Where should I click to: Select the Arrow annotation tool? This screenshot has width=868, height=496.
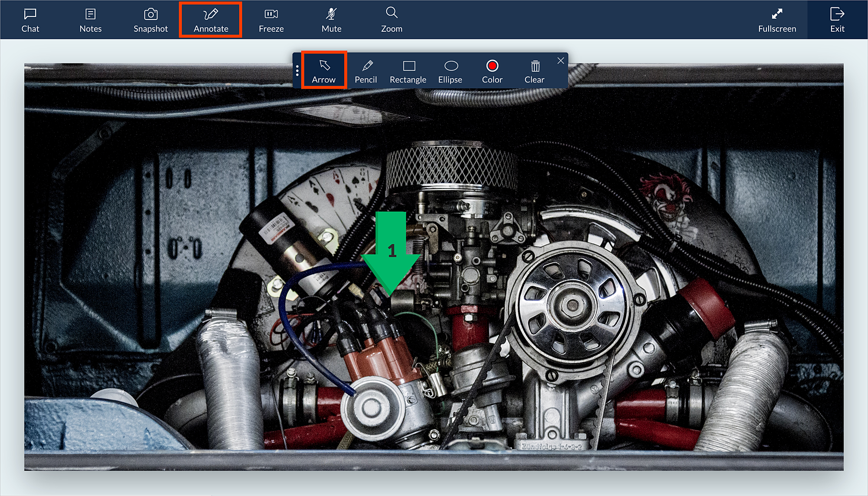(324, 71)
